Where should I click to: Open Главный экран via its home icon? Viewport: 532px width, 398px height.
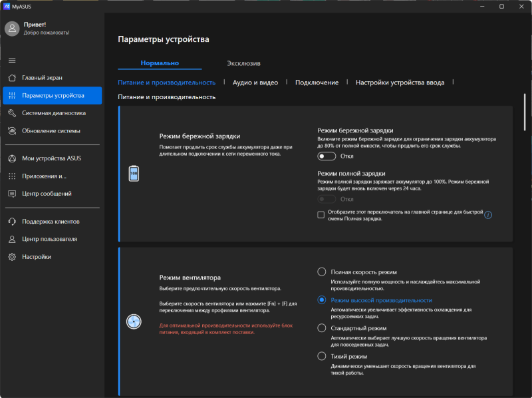point(12,78)
